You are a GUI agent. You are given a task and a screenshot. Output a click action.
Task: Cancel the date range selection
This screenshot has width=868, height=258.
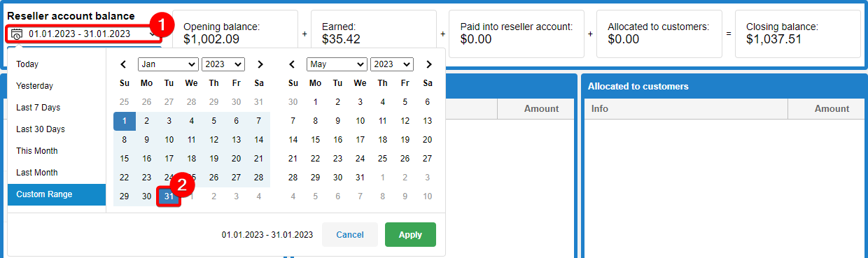tap(350, 235)
